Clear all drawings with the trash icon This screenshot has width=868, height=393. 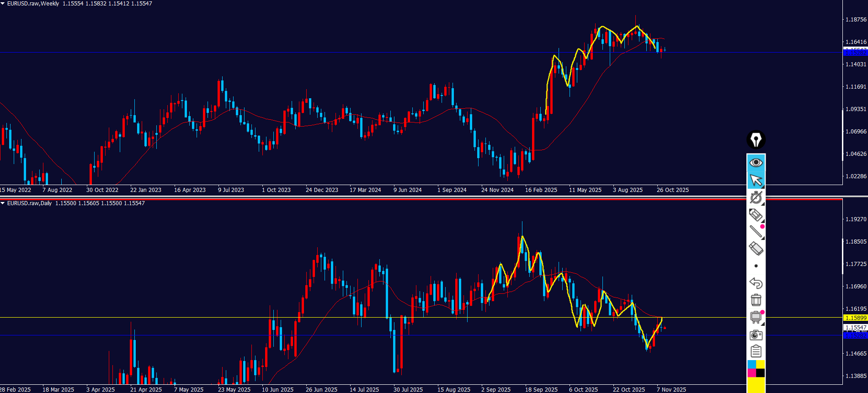(756, 300)
